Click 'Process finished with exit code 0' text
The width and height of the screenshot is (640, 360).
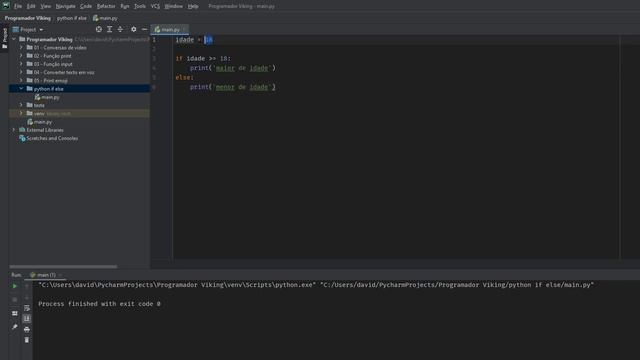[99, 304]
